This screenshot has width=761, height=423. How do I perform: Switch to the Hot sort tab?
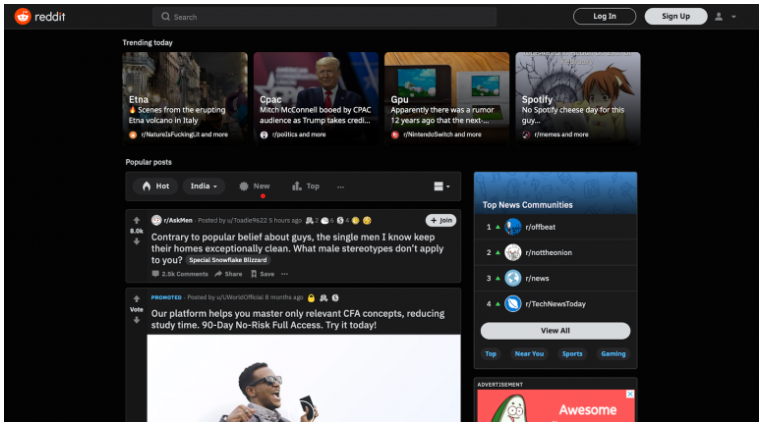coord(155,186)
